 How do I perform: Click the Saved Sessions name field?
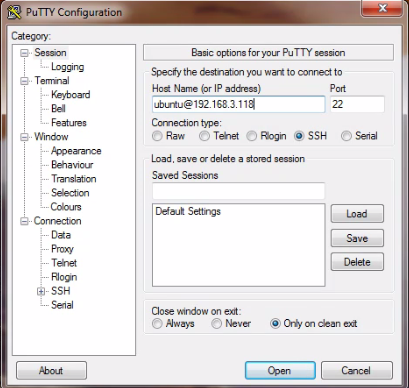(x=238, y=191)
